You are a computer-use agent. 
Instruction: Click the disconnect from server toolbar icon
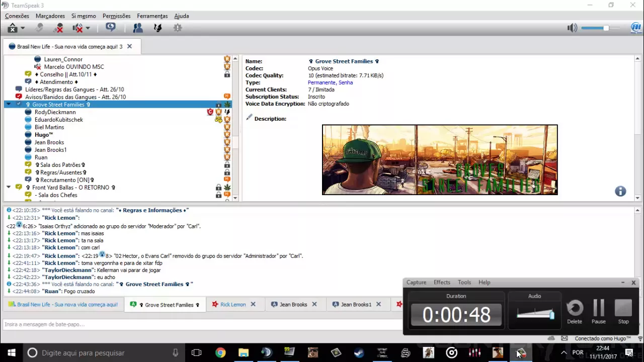tap(13, 28)
